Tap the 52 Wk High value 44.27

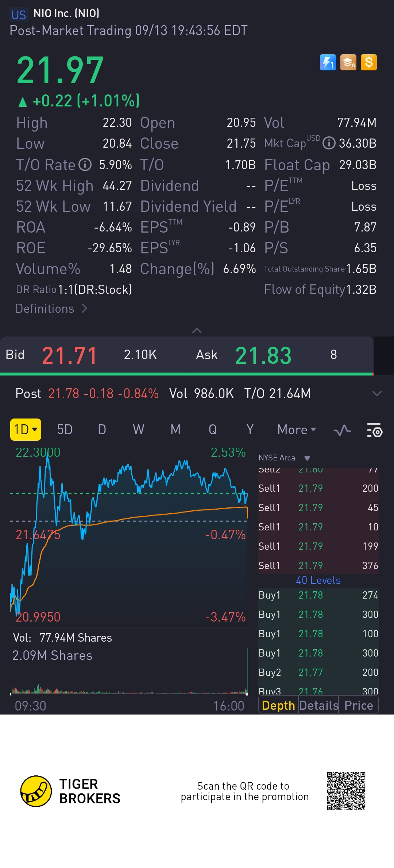coord(117,186)
